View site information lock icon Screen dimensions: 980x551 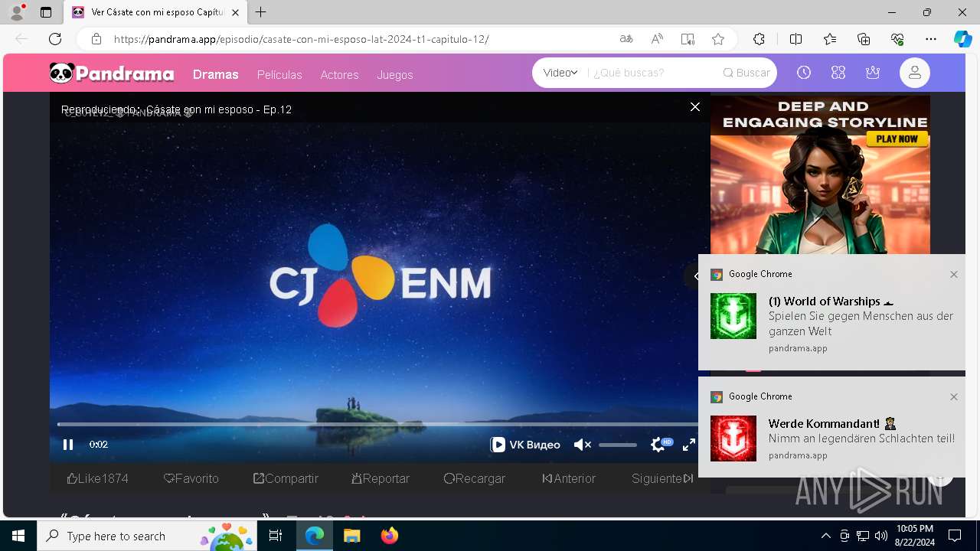[x=96, y=39]
